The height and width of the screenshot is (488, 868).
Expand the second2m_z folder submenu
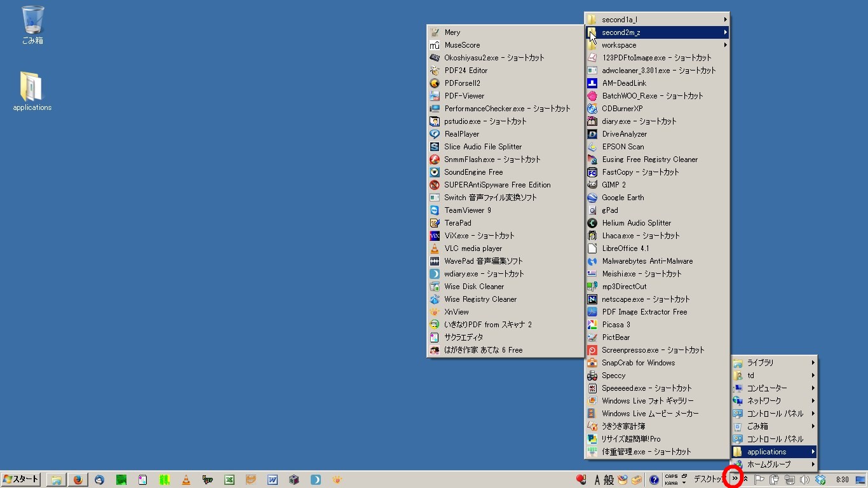click(657, 32)
